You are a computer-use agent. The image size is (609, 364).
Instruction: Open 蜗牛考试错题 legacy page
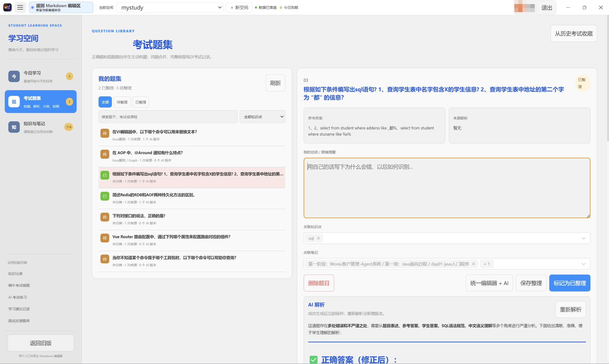pyautogui.click(x=19, y=285)
